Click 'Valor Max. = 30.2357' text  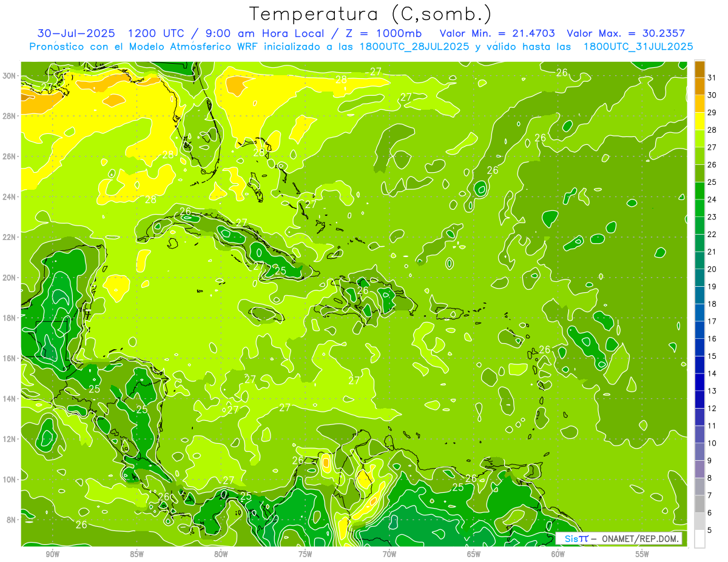(x=625, y=33)
